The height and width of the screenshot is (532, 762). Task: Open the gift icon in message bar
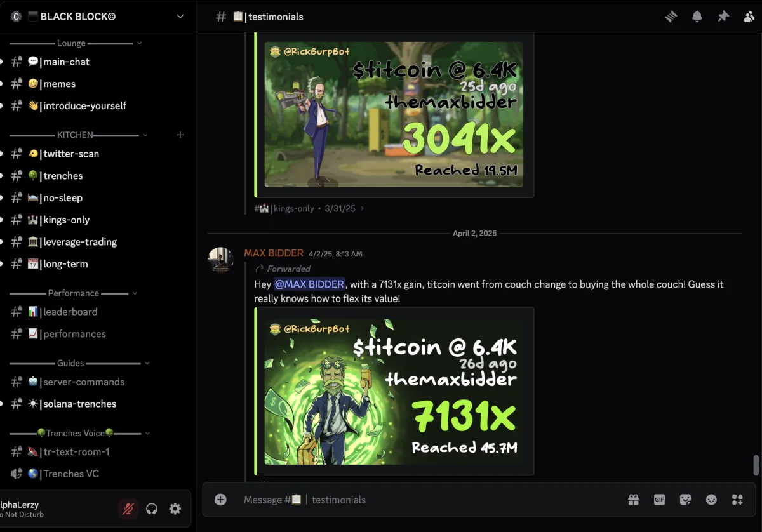[x=634, y=500]
